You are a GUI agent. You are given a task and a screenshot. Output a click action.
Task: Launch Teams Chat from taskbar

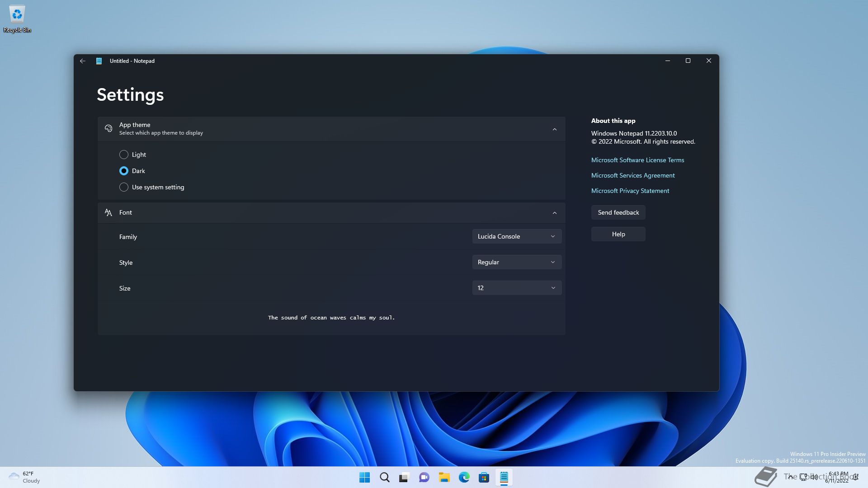click(424, 478)
